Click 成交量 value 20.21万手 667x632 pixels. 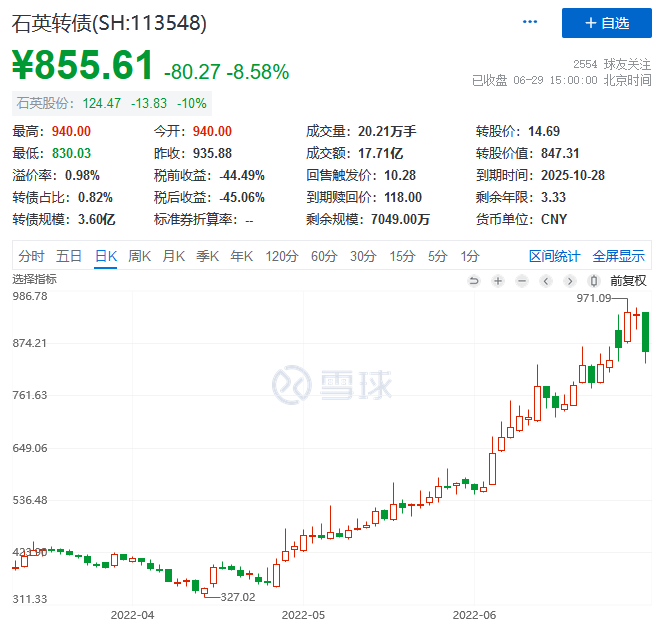click(387, 131)
